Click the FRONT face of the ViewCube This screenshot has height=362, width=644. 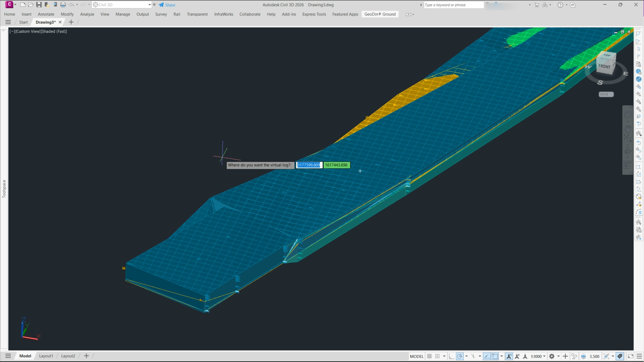pos(605,66)
